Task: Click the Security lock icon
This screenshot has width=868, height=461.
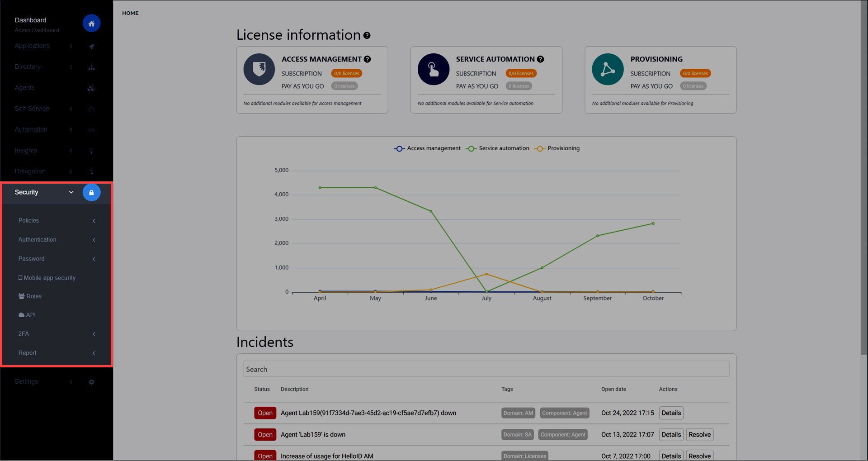Action: coord(91,193)
